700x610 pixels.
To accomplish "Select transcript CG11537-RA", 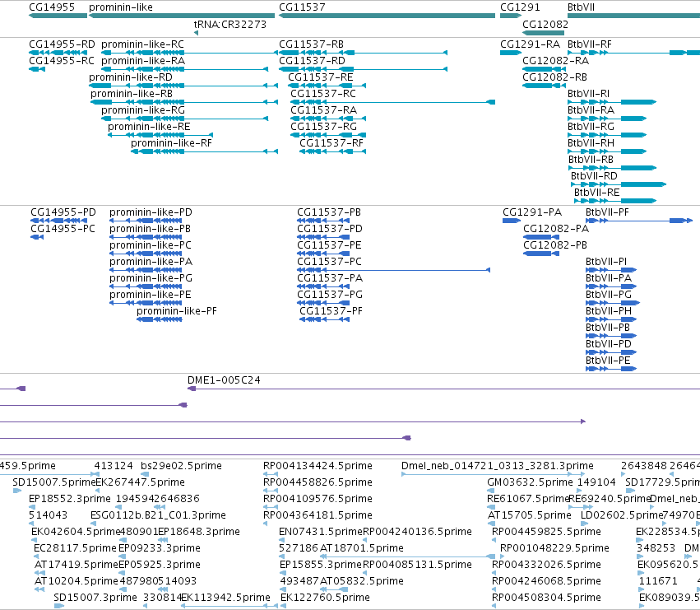I will point(323,110).
